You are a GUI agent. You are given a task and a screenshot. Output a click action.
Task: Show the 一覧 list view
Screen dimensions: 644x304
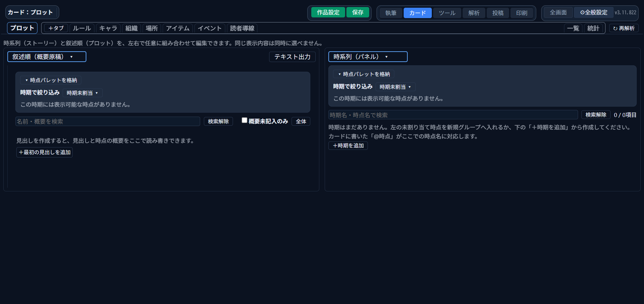coord(573,28)
